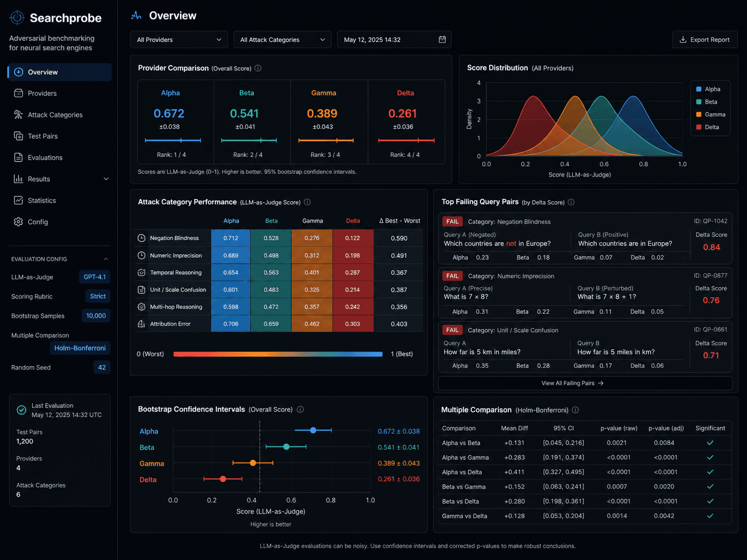Click info icon next to Top Failing Query Pairs
Screen dimensions: 747x560
tap(571, 202)
